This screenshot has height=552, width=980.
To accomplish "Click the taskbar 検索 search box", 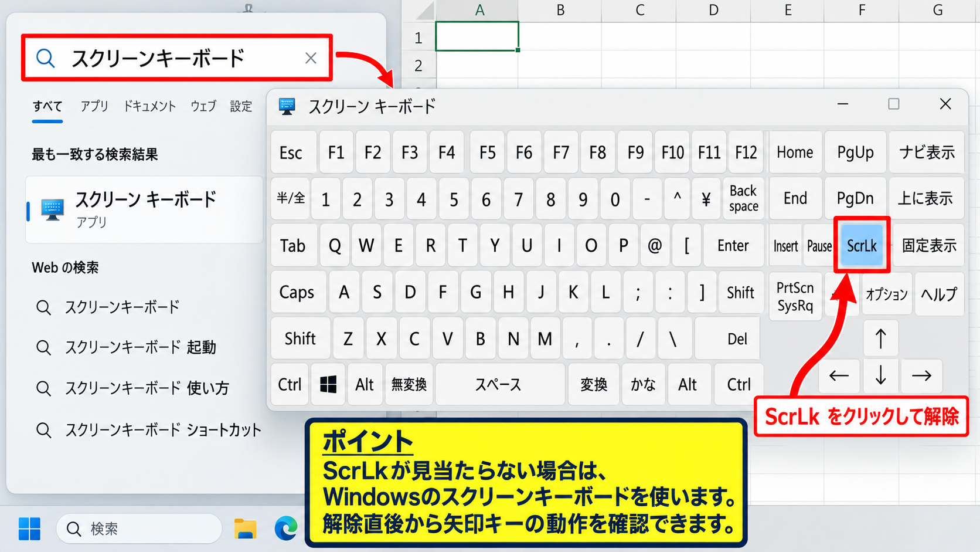I will pos(139,529).
